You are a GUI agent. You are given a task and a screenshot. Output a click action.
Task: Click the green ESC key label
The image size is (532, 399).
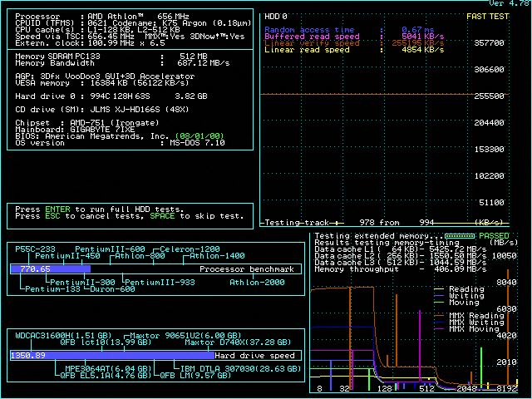(52, 216)
